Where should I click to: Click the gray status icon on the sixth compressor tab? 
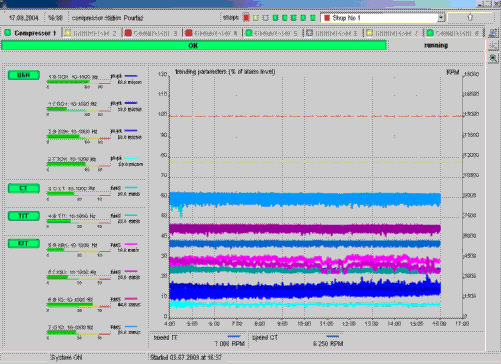pos(309,33)
